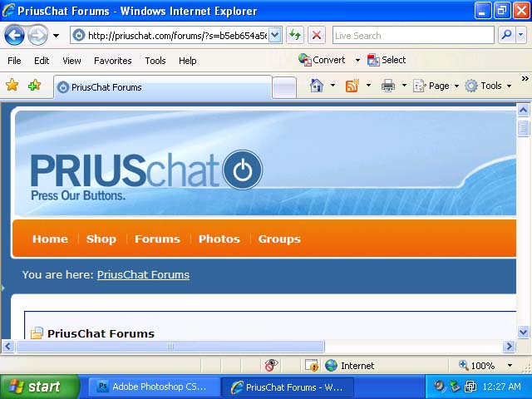Click the Convert PDF toolbar button
Viewport: 532px width, 399px height.
322,60
